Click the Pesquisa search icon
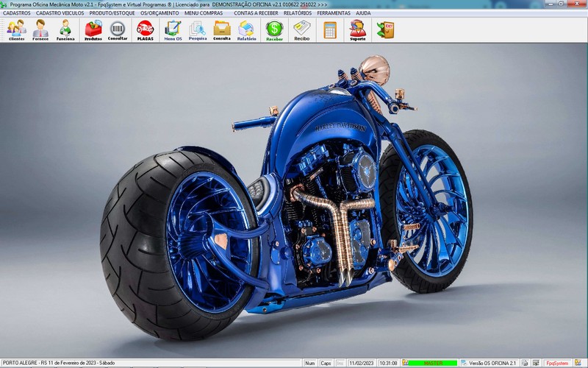This screenshot has height=368, width=588. click(198, 30)
